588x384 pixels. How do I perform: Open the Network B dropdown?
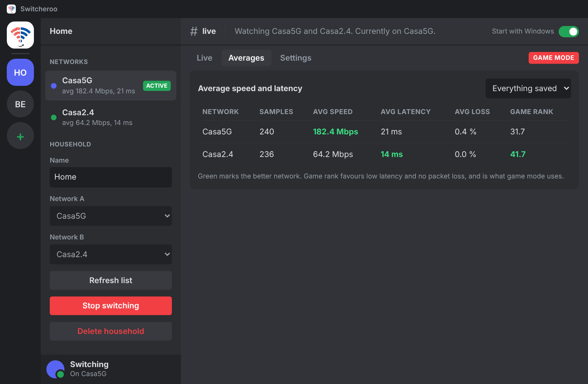click(111, 254)
